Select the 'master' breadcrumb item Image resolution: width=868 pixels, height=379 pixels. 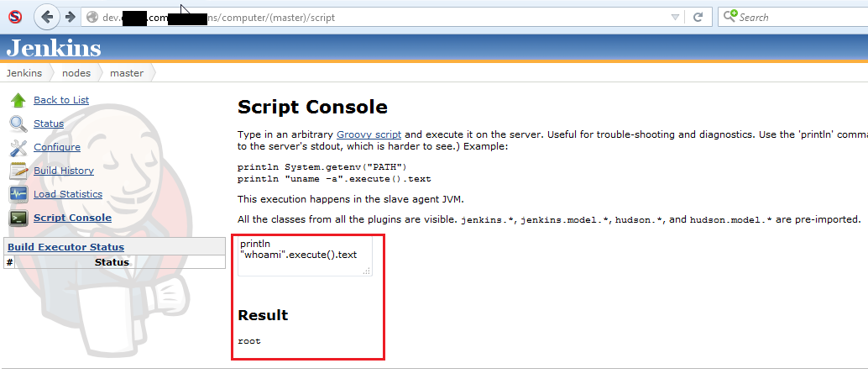pos(127,73)
